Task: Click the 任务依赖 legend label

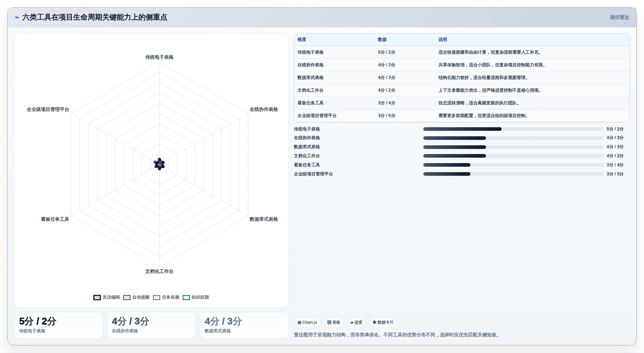Action: point(171,298)
